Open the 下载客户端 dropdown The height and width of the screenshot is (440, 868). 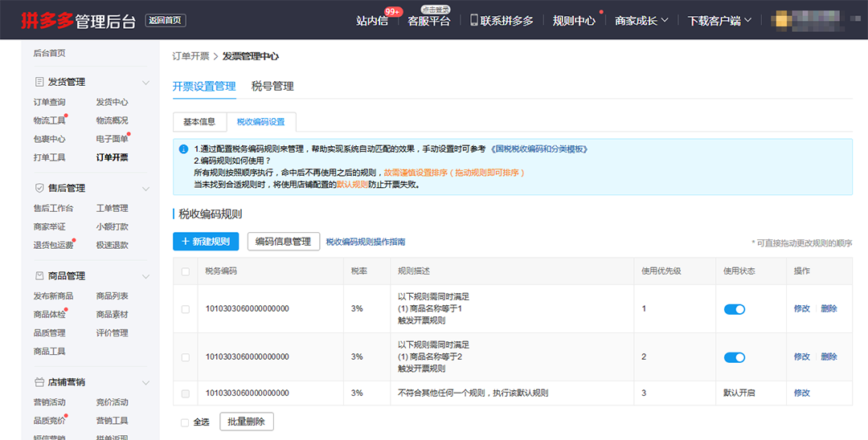(719, 20)
